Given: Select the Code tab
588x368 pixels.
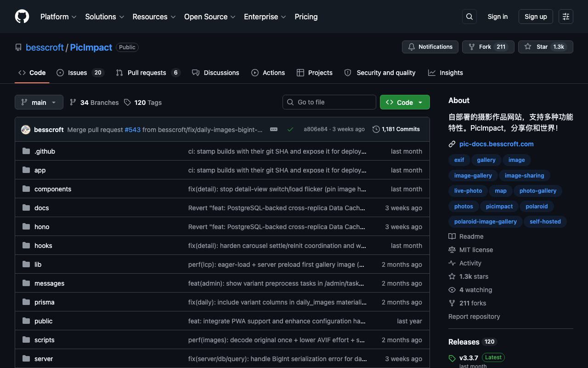Looking at the screenshot, I should point(32,73).
